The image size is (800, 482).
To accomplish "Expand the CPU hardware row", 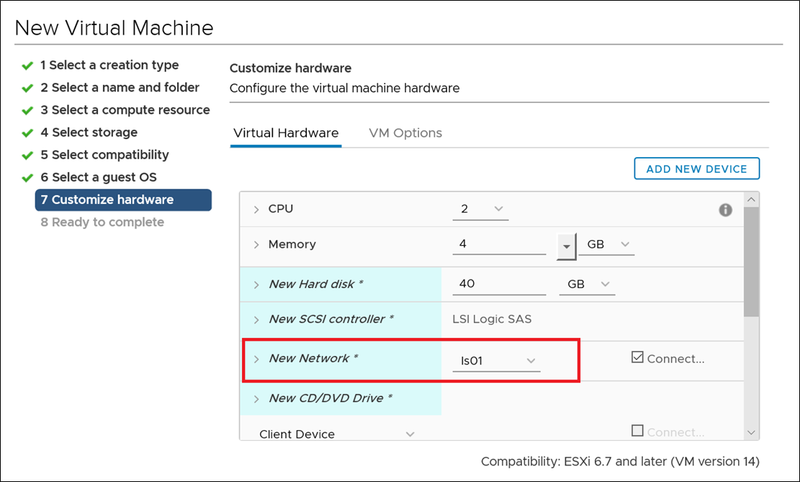I will (x=256, y=210).
